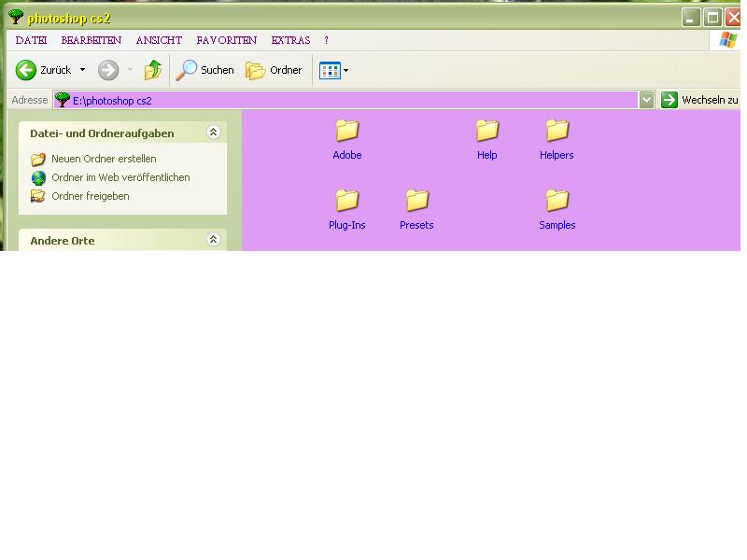747x560 pixels.
Task: Select the Plug-Ins folder icon
Action: pyautogui.click(x=346, y=200)
